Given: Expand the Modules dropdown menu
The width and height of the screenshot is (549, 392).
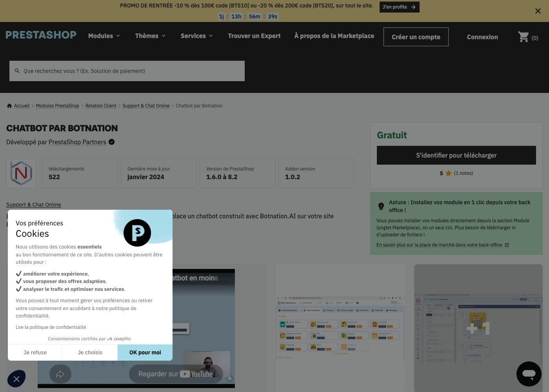Looking at the screenshot, I should [104, 36].
